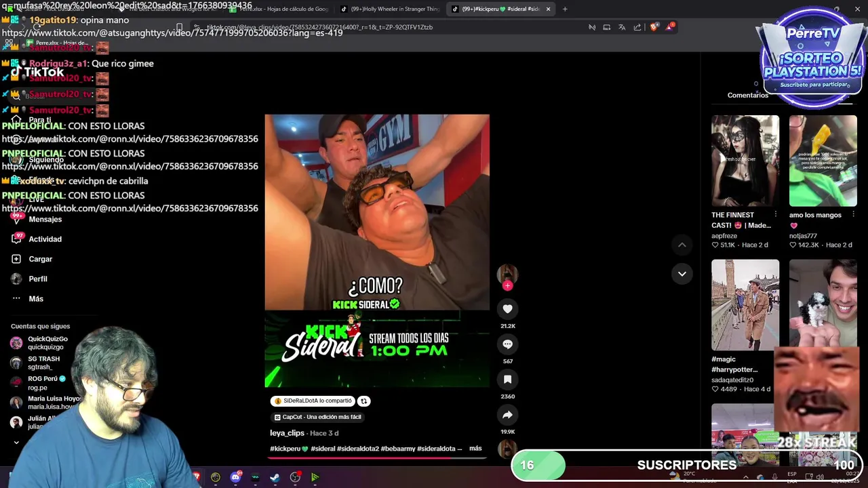This screenshot has height=488, width=868.
Task: Click the share page icon in address bar
Action: (637, 27)
